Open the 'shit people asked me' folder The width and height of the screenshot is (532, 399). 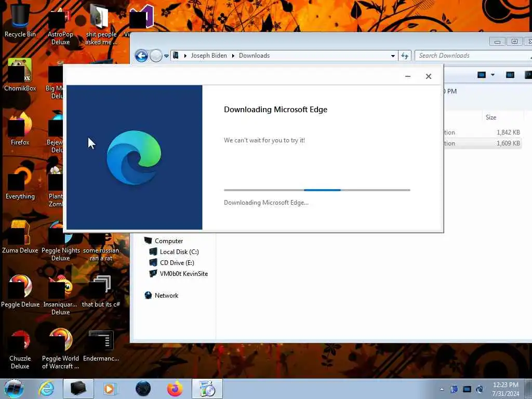(x=101, y=25)
